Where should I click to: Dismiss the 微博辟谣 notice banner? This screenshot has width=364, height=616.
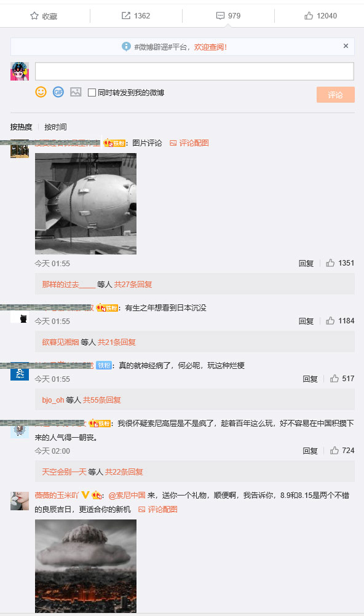pos(346,46)
